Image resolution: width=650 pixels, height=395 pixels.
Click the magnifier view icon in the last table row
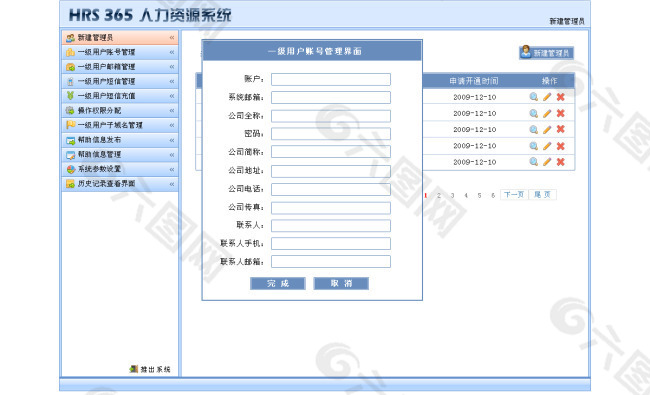[534, 162]
